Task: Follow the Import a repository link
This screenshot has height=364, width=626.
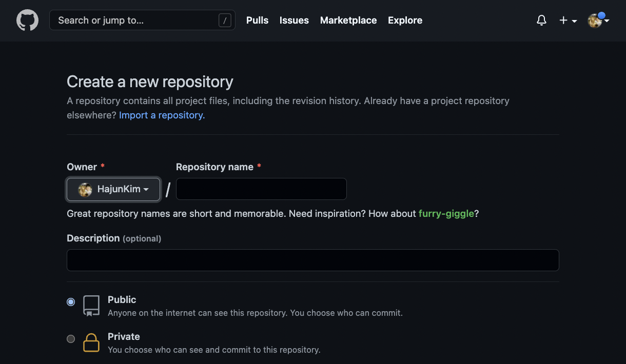Action: click(x=162, y=115)
